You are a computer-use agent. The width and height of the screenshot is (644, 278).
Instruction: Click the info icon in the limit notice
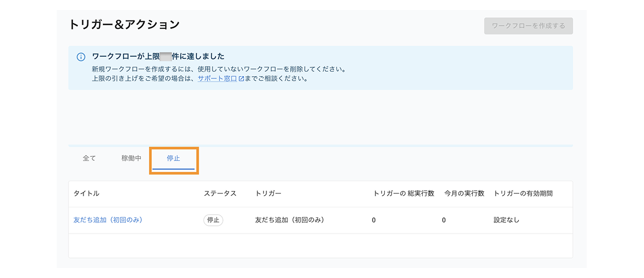point(81,57)
